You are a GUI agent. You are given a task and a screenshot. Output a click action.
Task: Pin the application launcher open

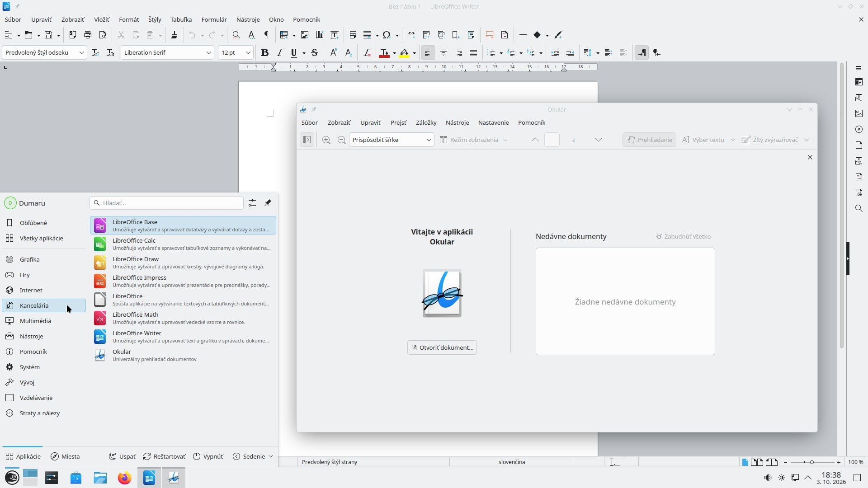pyautogui.click(x=268, y=203)
